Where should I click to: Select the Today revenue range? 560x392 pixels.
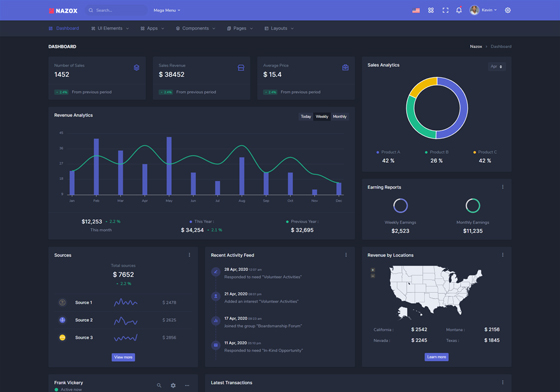(306, 116)
